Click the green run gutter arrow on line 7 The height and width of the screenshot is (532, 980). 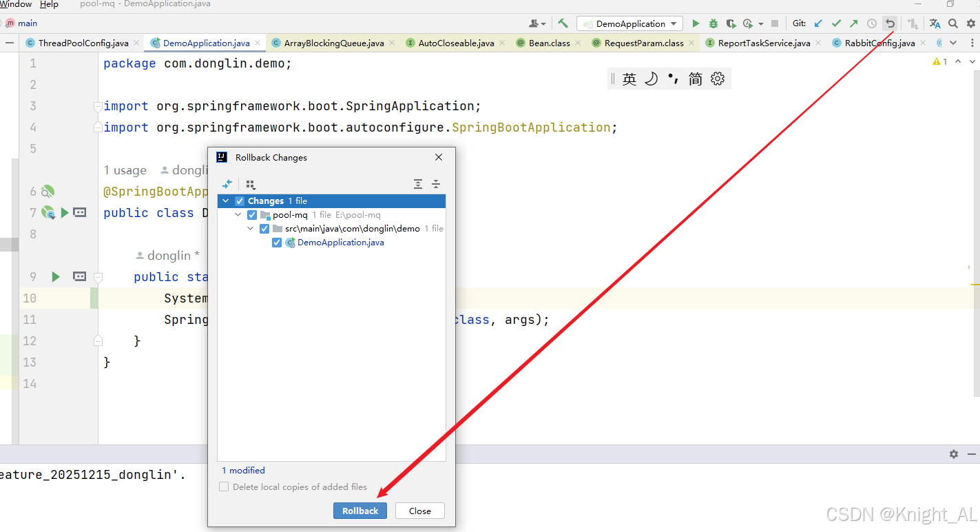coord(65,212)
